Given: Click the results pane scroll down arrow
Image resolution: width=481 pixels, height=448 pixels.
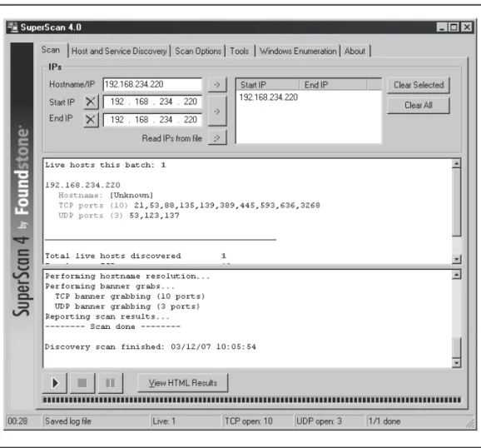Looking at the screenshot, I should [x=457, y=259].
